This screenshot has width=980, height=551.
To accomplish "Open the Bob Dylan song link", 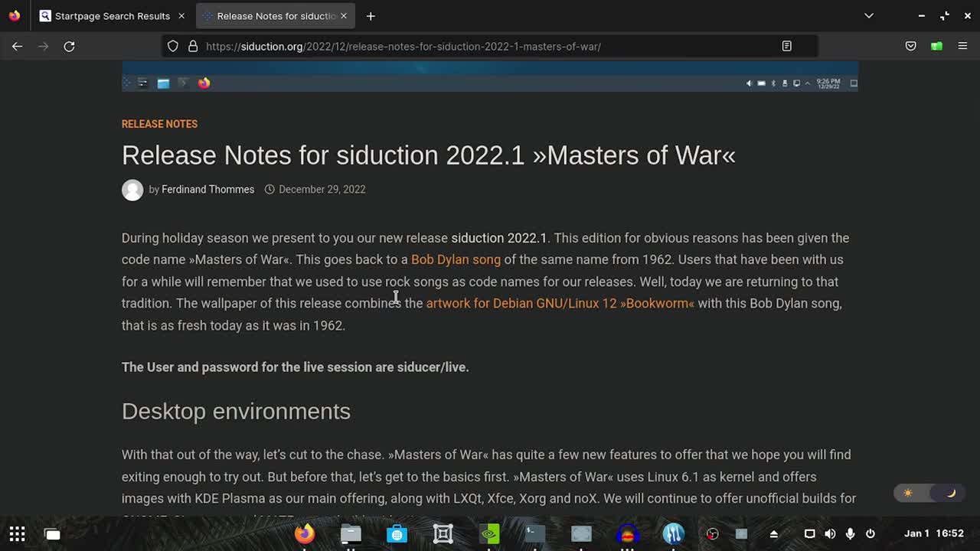I will (x=456, y=259).
